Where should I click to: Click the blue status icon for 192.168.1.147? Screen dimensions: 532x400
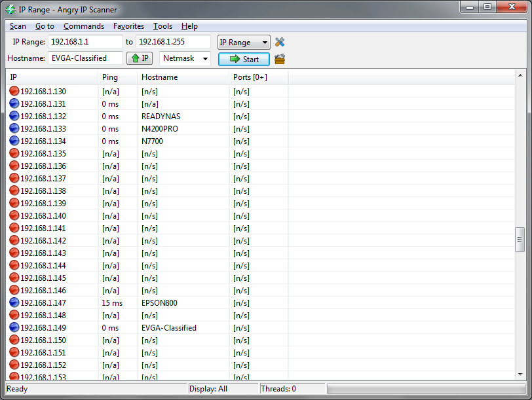[x=14, y=302]
